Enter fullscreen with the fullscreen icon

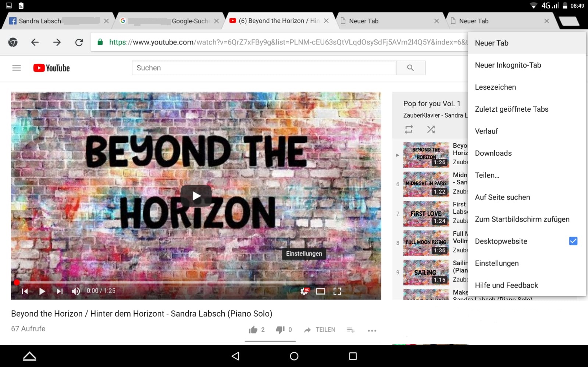[337, 291]
